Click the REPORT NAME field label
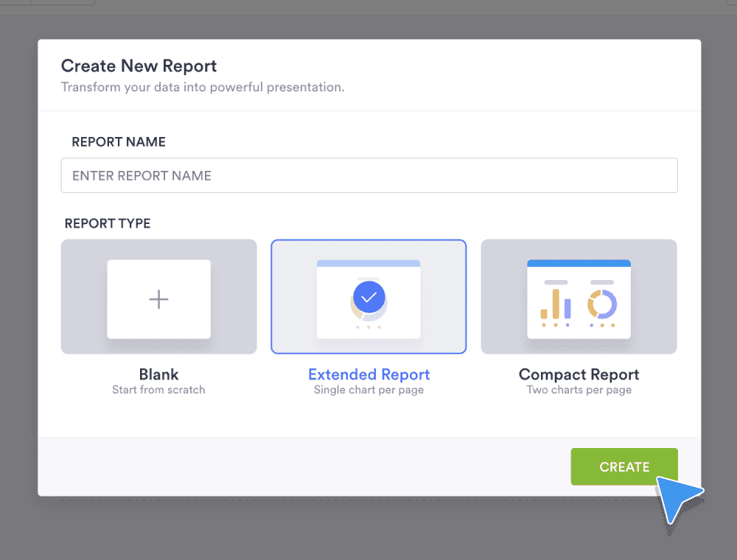This screenshot has width=737, height=560. (119, 142)
